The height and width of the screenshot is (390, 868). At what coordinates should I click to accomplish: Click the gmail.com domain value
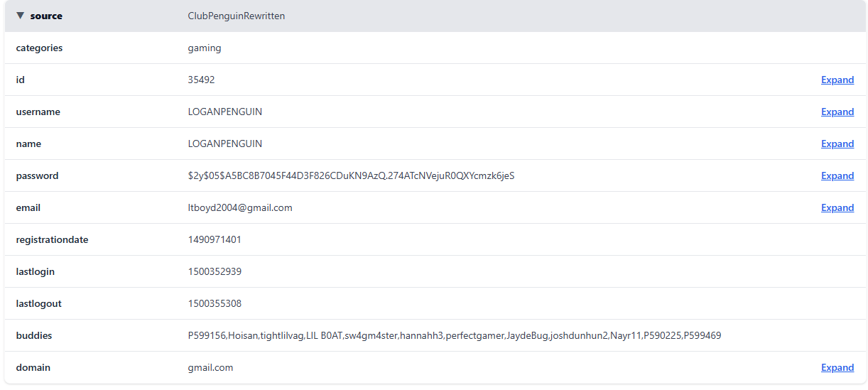point(210,368)
